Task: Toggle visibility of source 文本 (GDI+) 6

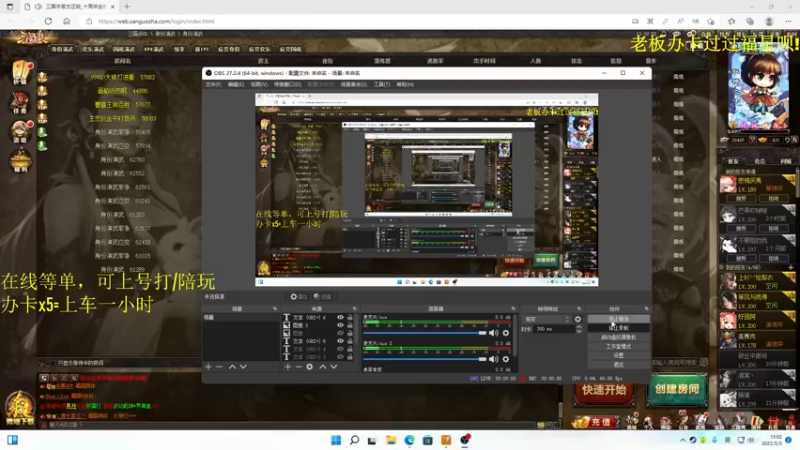Action: [x=340, y=317]
